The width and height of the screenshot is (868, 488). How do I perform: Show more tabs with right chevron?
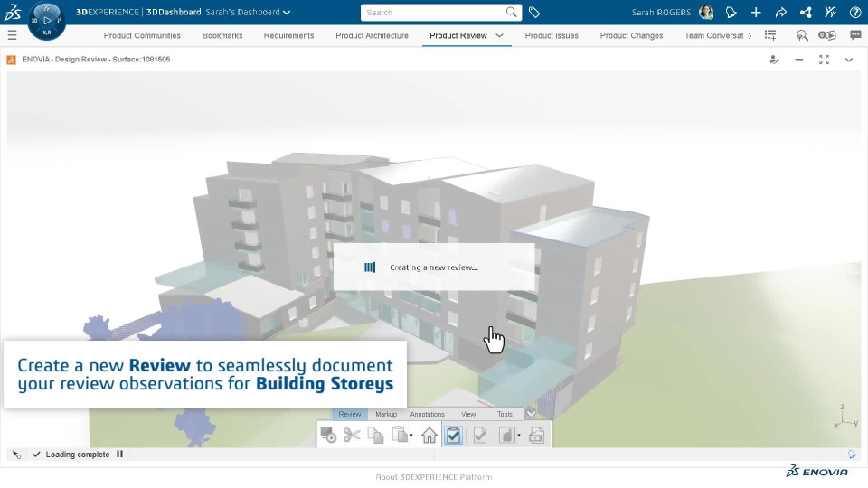click(x=750, y=36)
